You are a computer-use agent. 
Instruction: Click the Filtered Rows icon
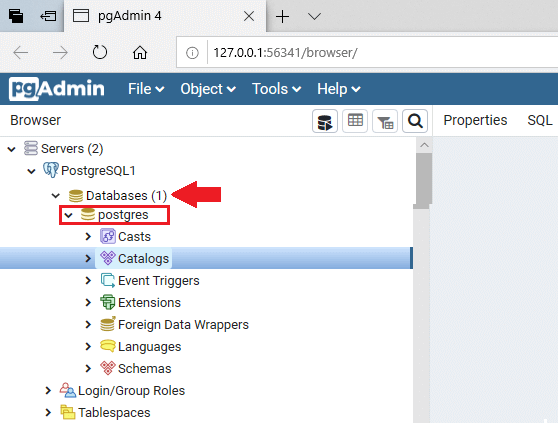pyautogui.click(x=385, y=121)
